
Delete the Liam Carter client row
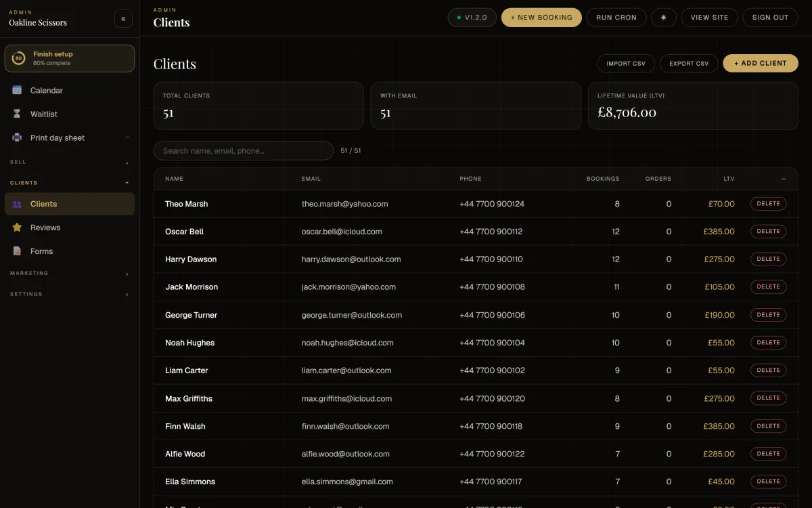tap(769, 371)
